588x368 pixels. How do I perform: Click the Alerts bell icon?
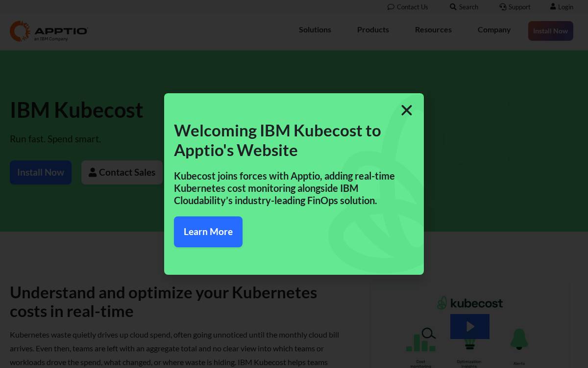click(x=519, y=339)
